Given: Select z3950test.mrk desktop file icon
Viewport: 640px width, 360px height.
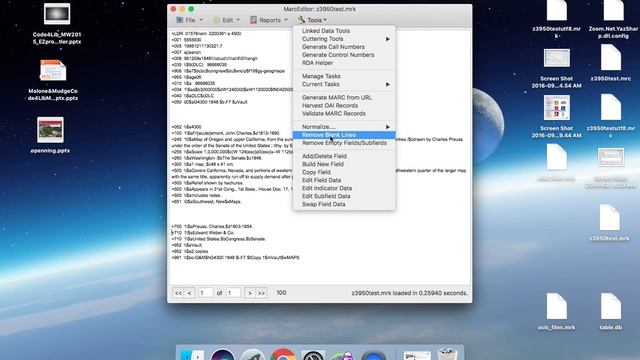Looking at the screenshot, I should 609,223.
